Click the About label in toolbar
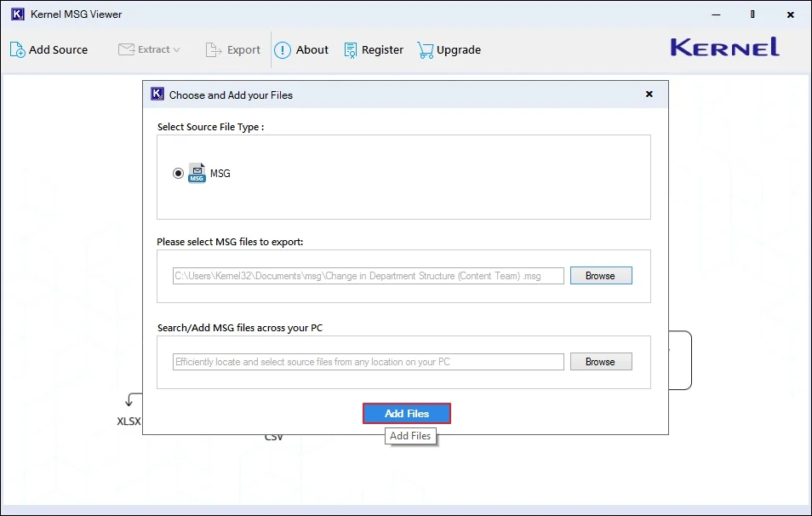Viewport: 812px width, 516px height. 312,49
